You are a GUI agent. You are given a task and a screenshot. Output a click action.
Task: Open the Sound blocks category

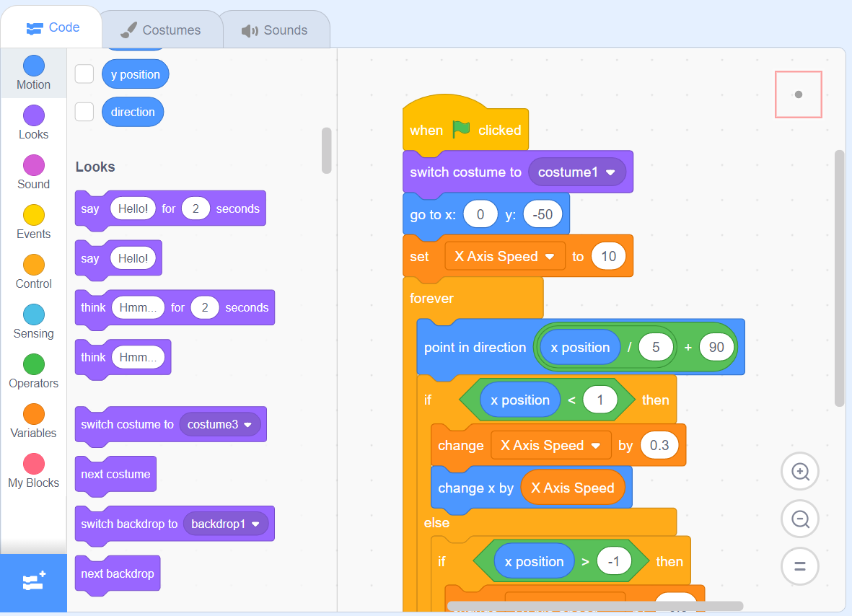[33, 172]
